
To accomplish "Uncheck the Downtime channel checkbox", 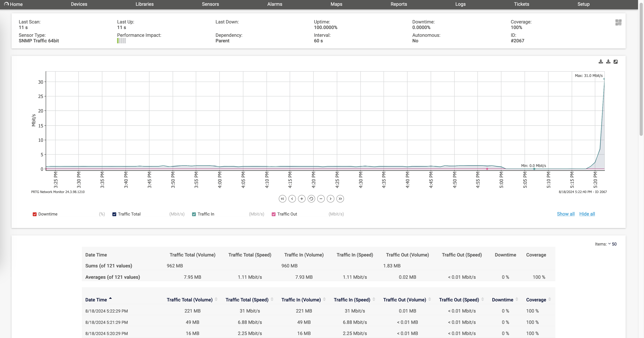I will [x=35, y=214].
